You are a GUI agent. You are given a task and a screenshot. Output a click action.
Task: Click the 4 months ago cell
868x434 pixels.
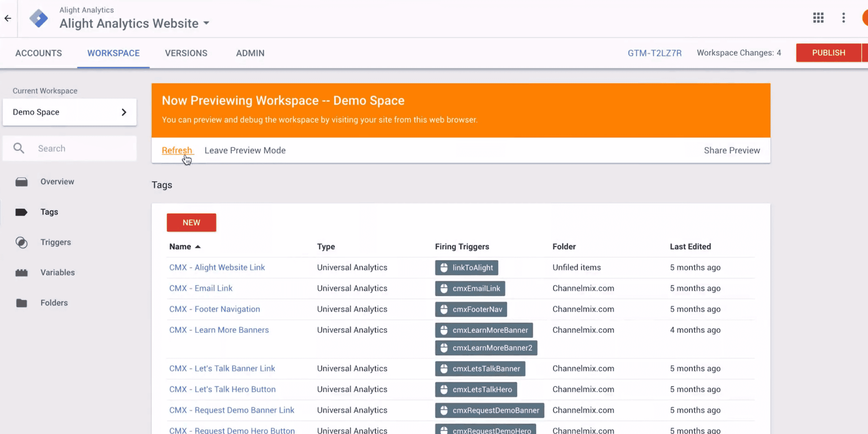(x=695, y=330)
